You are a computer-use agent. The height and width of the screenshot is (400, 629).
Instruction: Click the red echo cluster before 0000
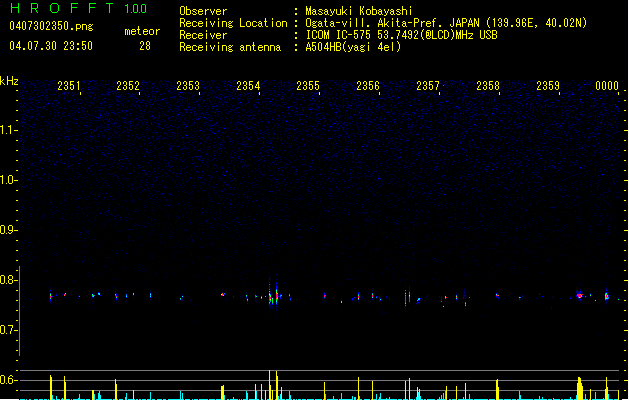tap(579, 295)
